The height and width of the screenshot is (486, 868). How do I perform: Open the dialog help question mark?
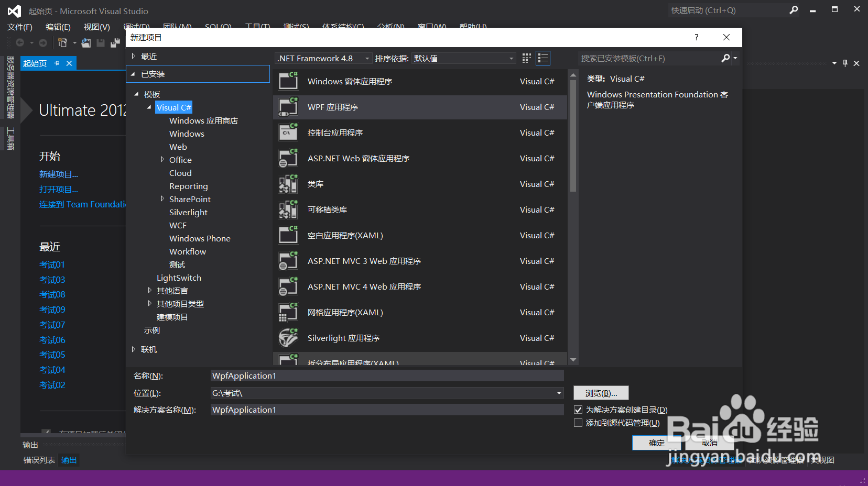[x=696, y=37]
